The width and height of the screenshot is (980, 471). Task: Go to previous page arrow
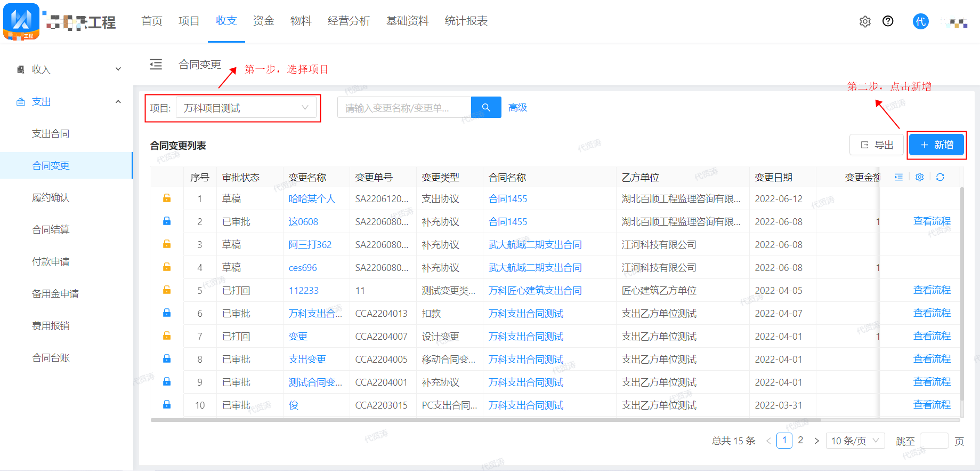pos(768,441)
